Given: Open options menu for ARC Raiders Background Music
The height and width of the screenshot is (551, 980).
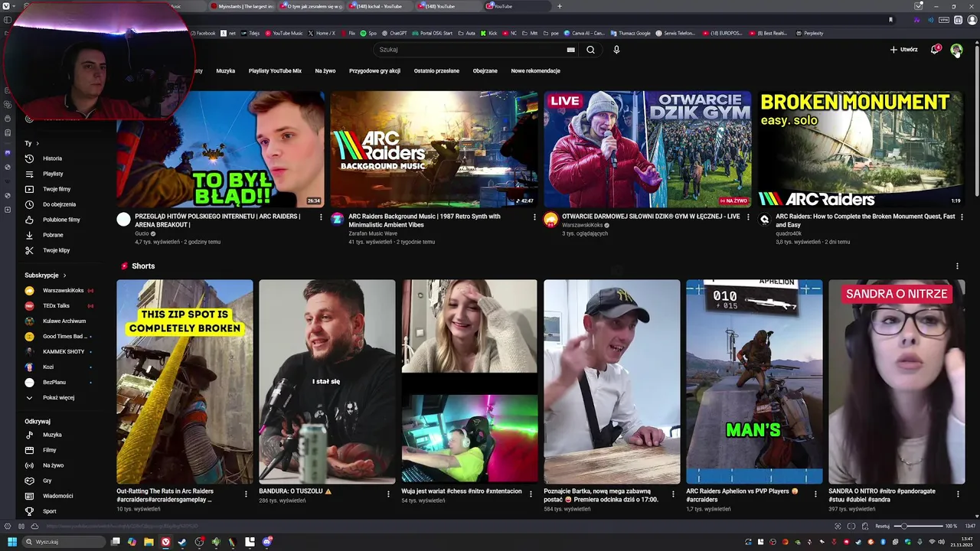Looking at the screenshot, I should (x=534, y=217).
